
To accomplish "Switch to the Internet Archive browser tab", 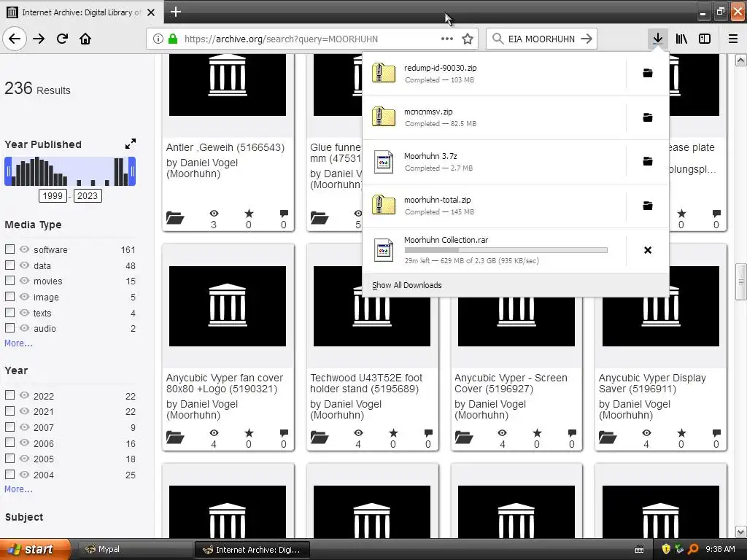I will pos(82,12).
